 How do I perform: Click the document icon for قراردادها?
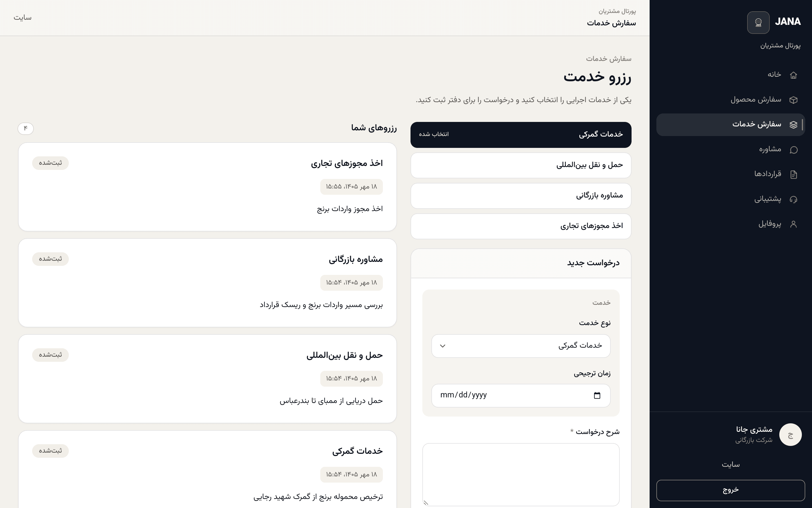[793, 174]
